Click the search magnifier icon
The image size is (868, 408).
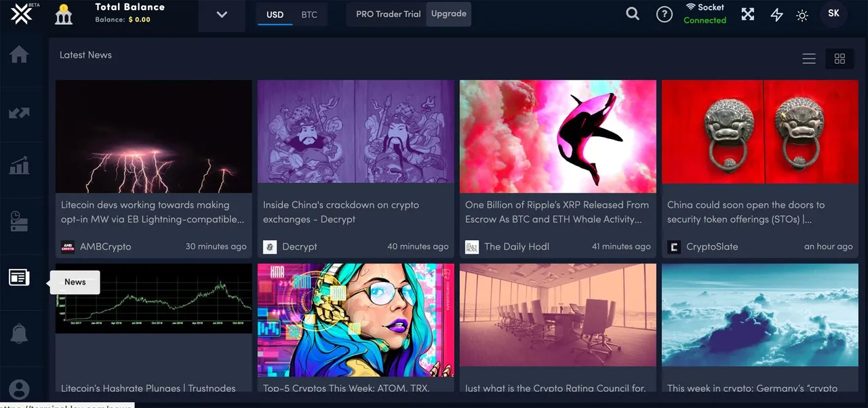pyautogui.click(x=633, y=14)
